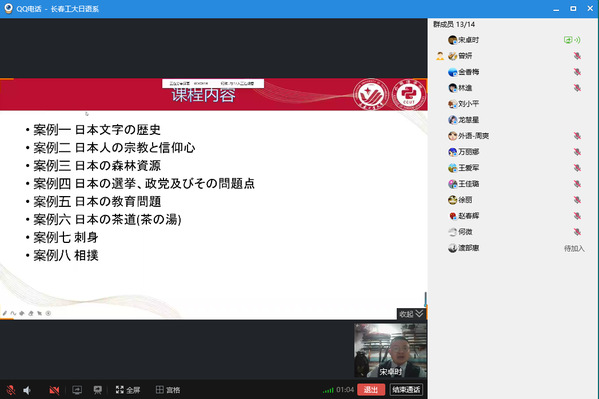Click the red 退出 button

click(371, 389)
